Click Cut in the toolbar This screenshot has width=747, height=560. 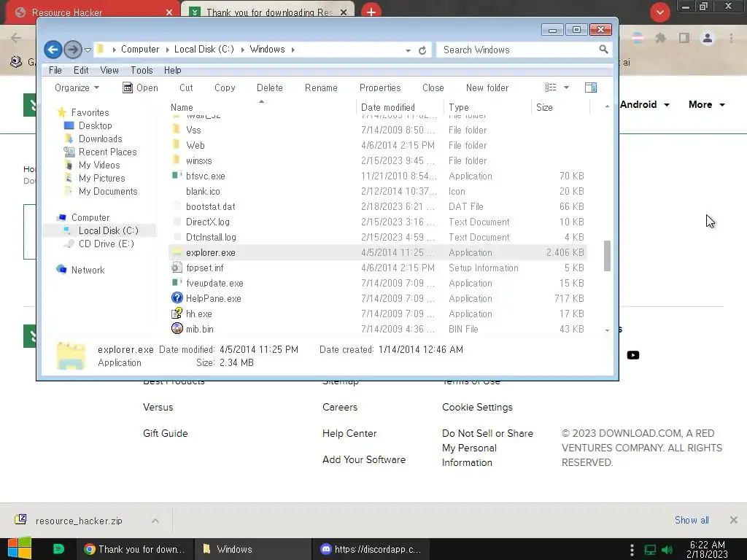[186, 87]
